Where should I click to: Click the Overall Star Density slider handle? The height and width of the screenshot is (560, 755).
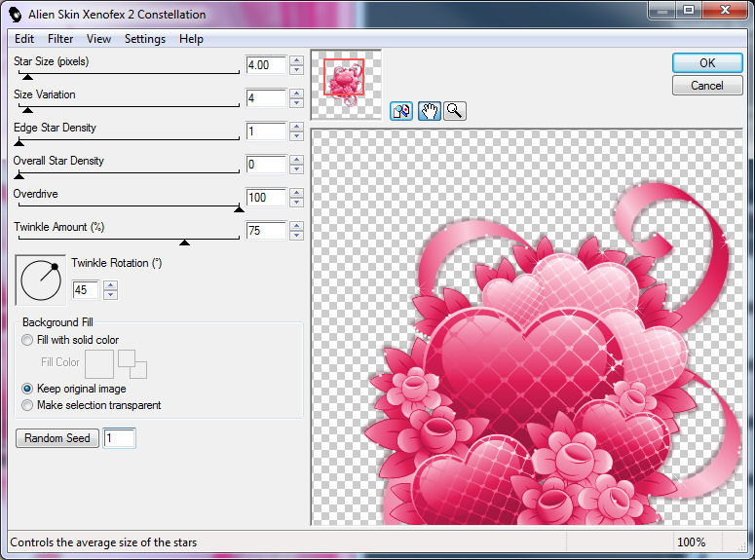(x=19, y=176)
